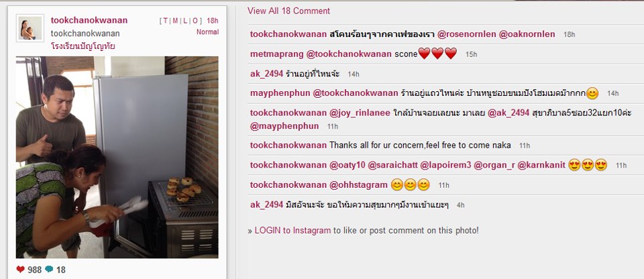Open the scone baking photo
This screenshot has height=279, width=644.
117,157
